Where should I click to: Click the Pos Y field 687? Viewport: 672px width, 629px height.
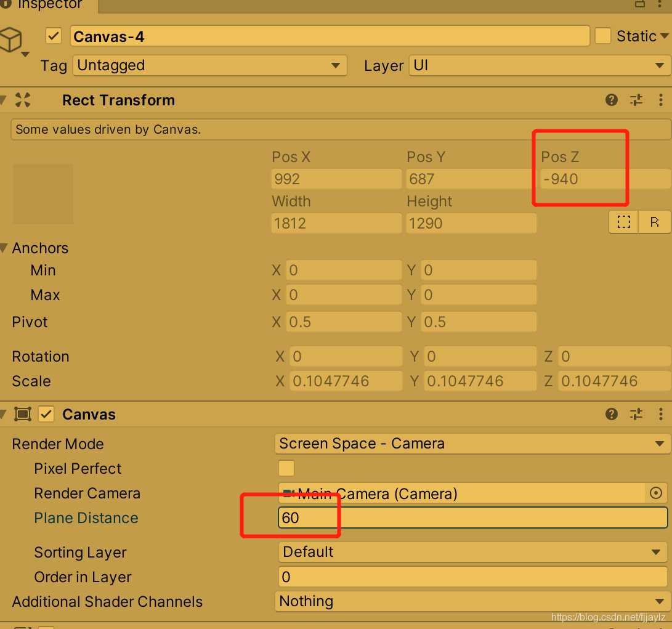471,179
